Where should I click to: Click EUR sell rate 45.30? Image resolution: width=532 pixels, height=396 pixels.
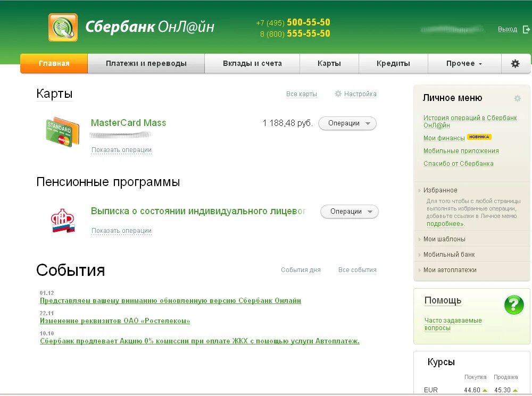coord(503,390)
